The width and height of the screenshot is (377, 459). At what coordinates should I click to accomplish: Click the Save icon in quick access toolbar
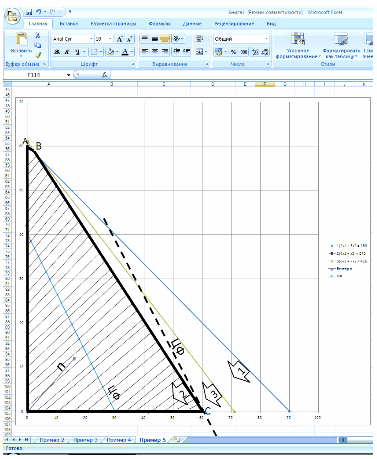29,12
